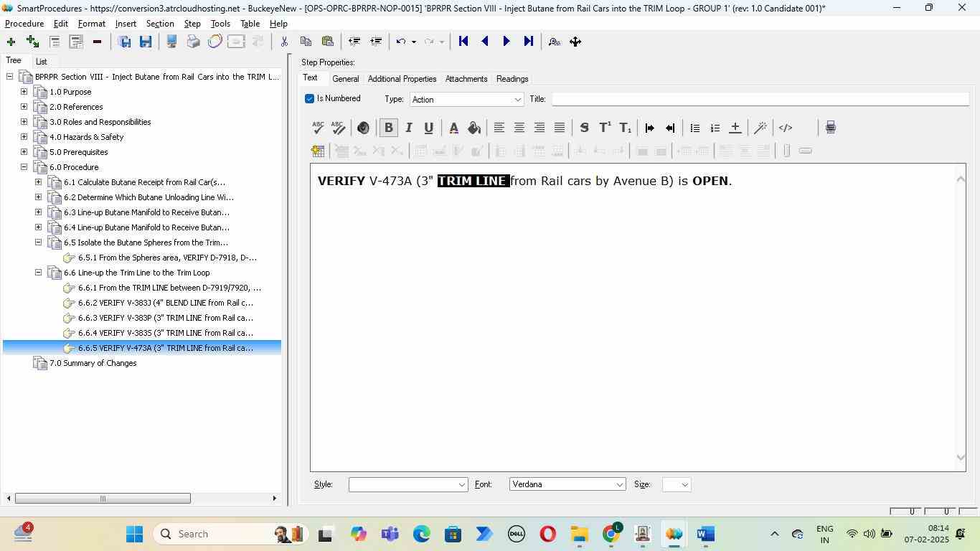Screen dimensions: 980x551
Task: Toggle the Is Numbered checkbox
Action: (x=309, y=98)
